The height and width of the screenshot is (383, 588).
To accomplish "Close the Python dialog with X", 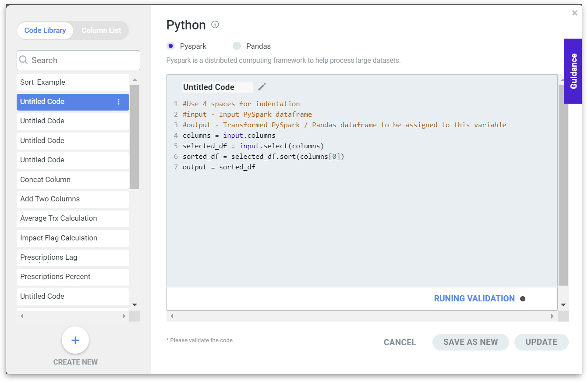I will tap(574, 13).
